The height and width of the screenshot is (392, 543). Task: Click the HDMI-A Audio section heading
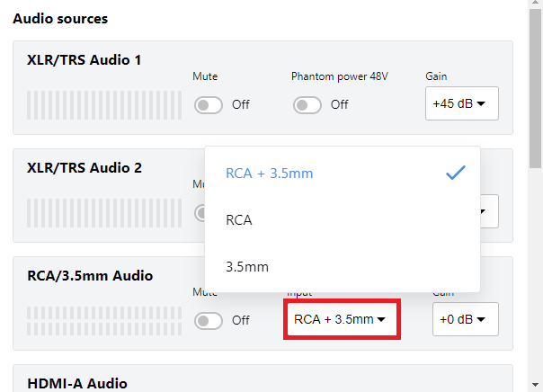(x=77, y=383)
